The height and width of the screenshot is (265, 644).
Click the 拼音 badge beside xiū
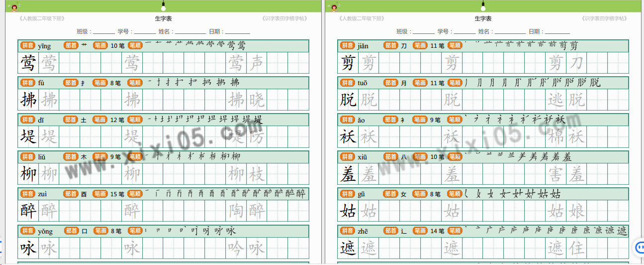347,157
